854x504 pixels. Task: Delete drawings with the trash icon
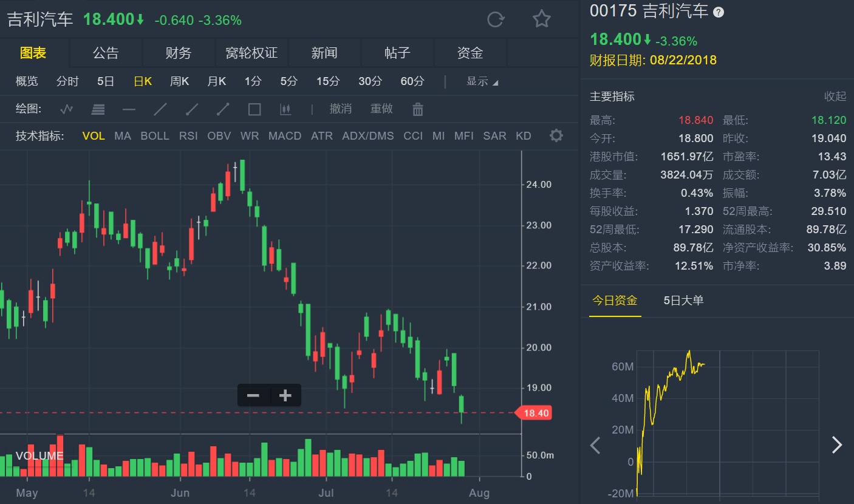pos(418,110)
